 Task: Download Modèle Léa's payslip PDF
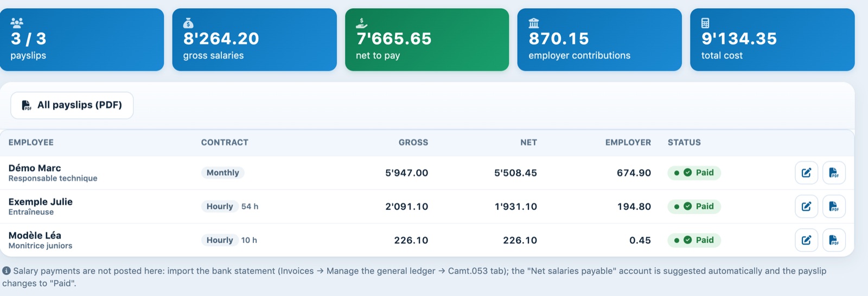tap(834, 240)
